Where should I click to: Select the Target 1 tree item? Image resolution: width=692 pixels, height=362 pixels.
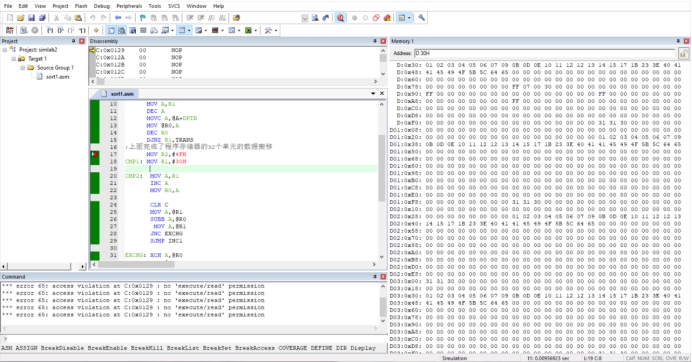pyautogui.click(x=37, y=59)
